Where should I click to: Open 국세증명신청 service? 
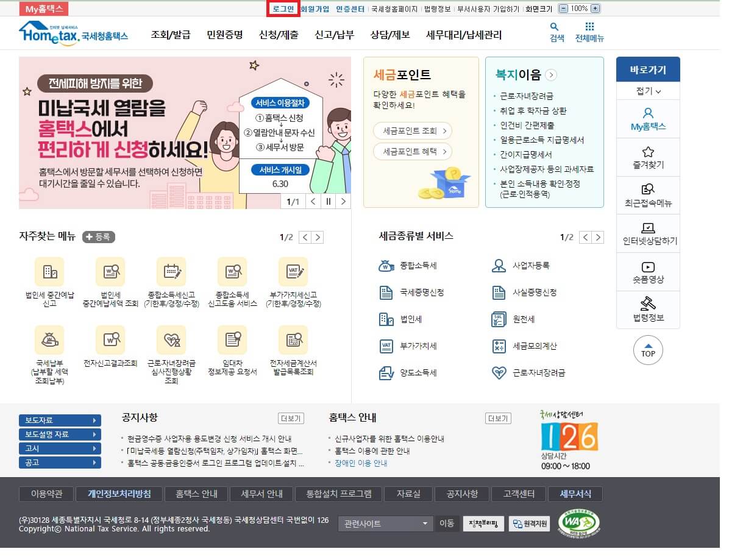(x=411, y=292)
